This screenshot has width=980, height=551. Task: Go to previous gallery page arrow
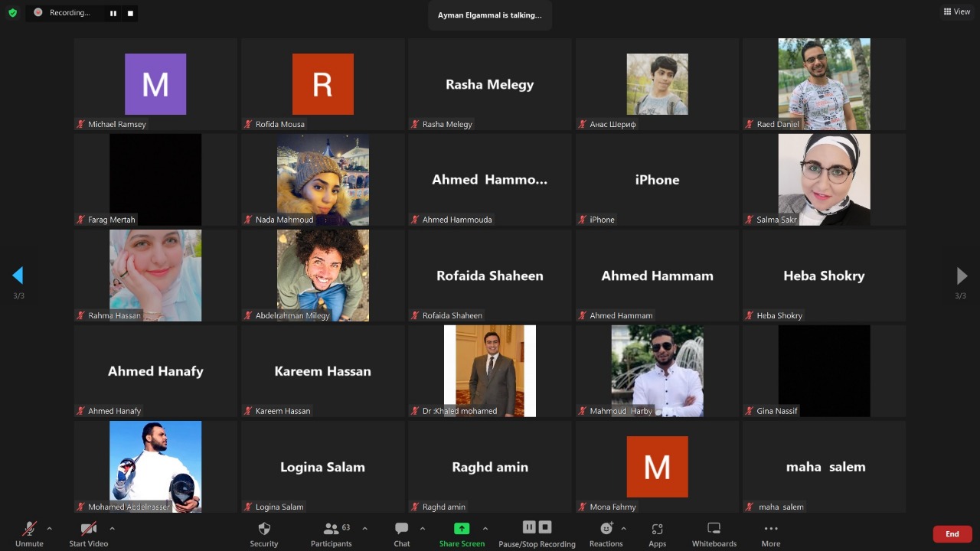(x=18, y=275)
